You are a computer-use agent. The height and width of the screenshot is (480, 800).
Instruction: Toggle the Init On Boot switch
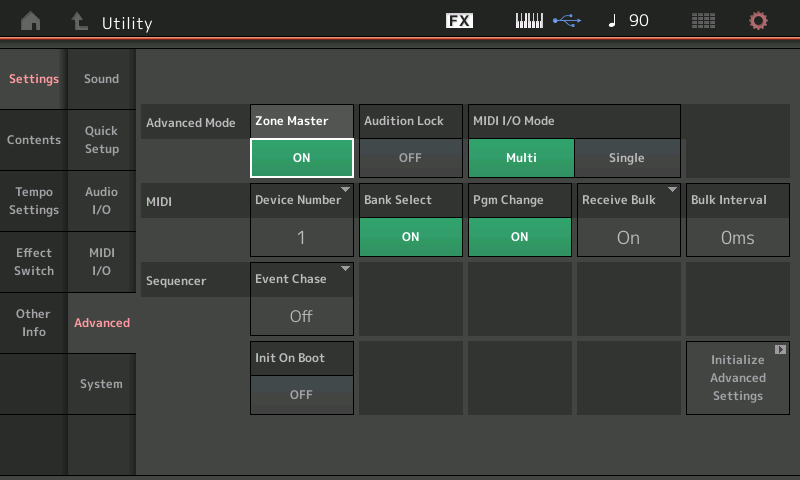301,394
